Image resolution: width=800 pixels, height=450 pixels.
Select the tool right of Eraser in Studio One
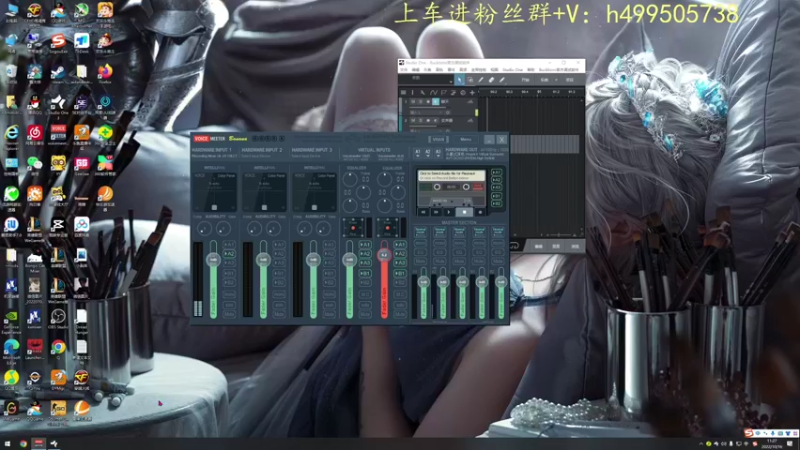pos(502,80)
